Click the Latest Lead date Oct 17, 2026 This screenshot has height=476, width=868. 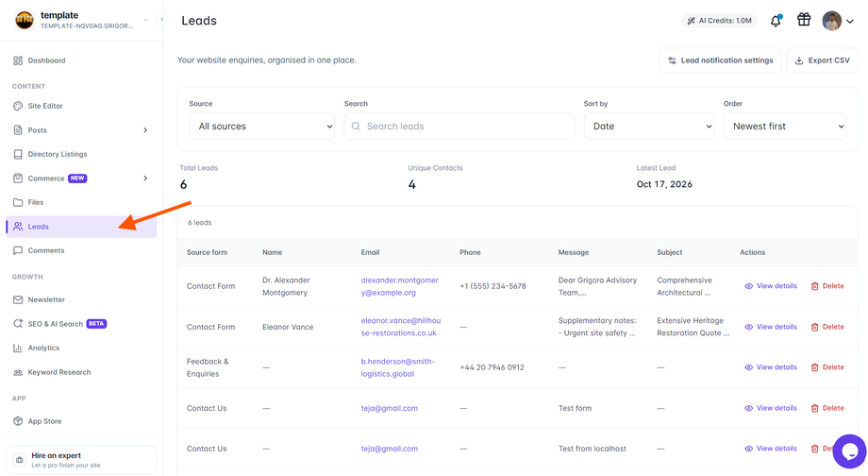coord(664,184)
